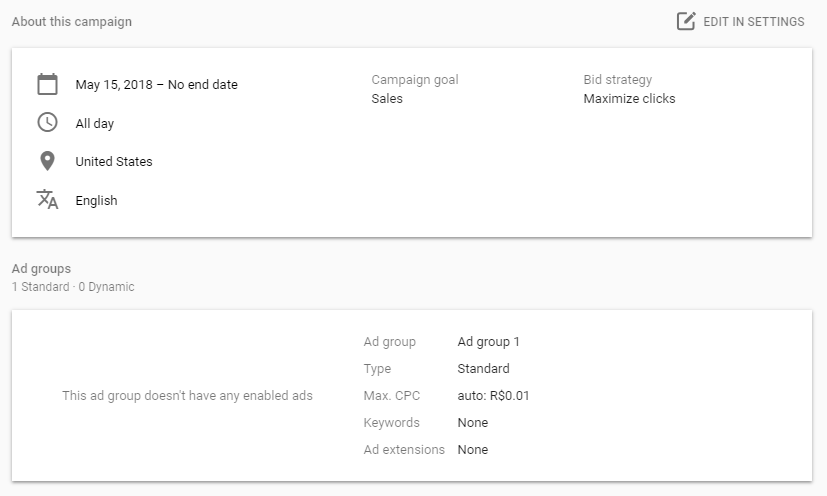Click the Sales campaign goal value
This screenshot has height=496, width=827.
387,99
